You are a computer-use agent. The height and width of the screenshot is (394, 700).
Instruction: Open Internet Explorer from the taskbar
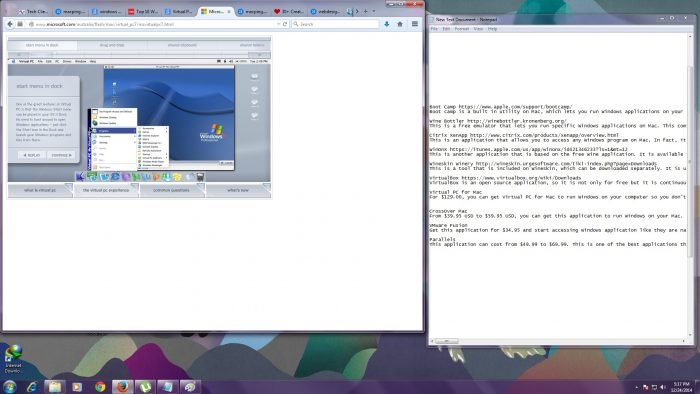(x=32, y=386)
